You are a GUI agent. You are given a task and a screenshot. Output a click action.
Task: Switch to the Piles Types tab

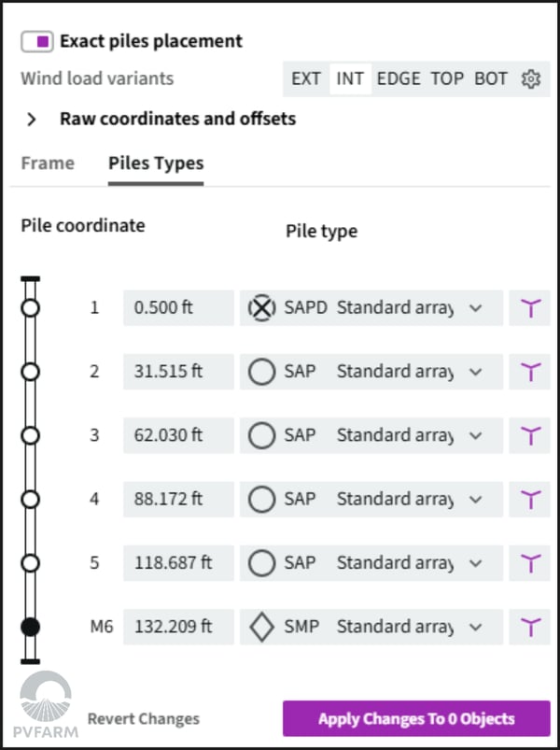[x=156, y=163]
